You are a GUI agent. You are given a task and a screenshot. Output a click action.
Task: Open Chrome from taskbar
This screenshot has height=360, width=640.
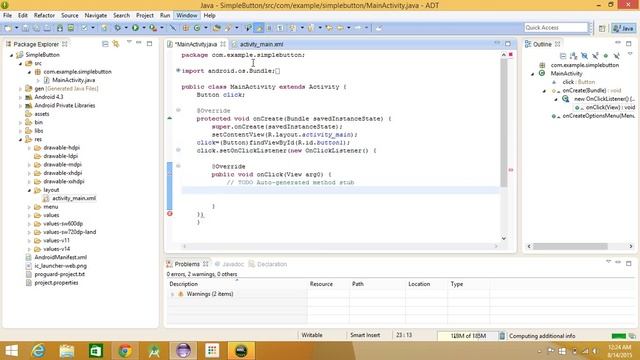point(125,351)
